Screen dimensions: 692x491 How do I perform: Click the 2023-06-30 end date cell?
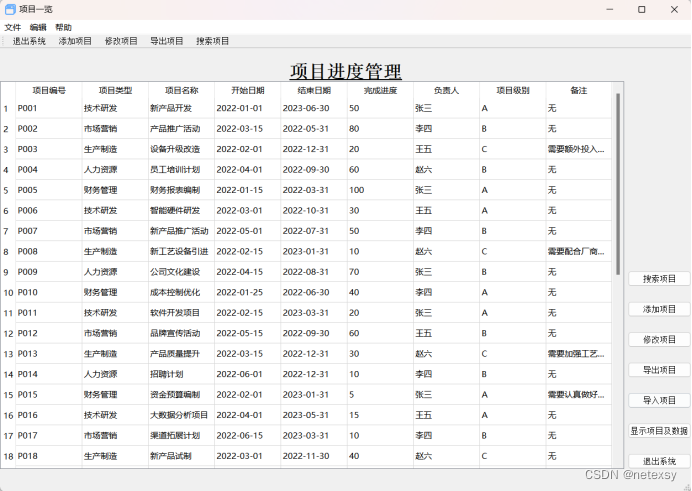pos(314,108)
